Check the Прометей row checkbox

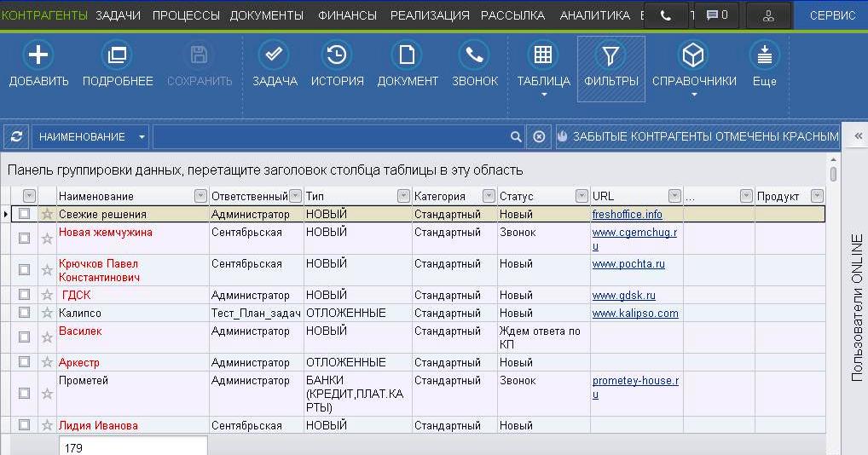(x=24, y=393)
